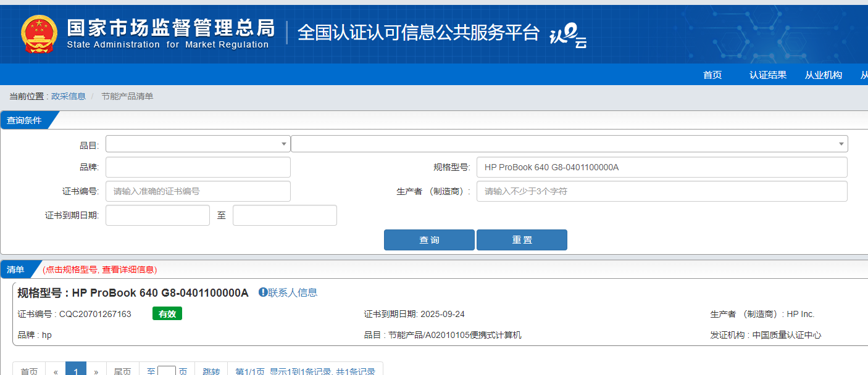Open the 从业机构 navigation item
868x375 pixels.
824,75
